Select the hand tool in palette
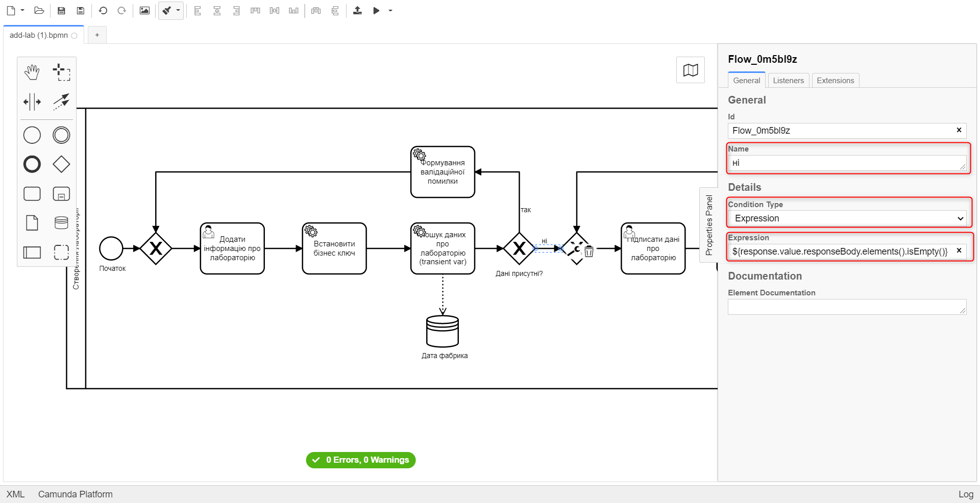The width and height of the screenshot is (980, 503). click(x=32, y=72)
